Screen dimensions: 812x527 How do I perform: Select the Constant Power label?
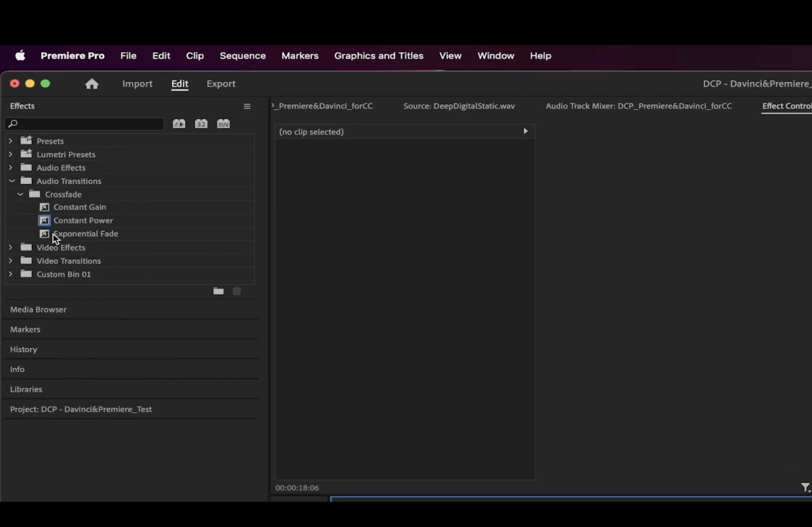83,221
